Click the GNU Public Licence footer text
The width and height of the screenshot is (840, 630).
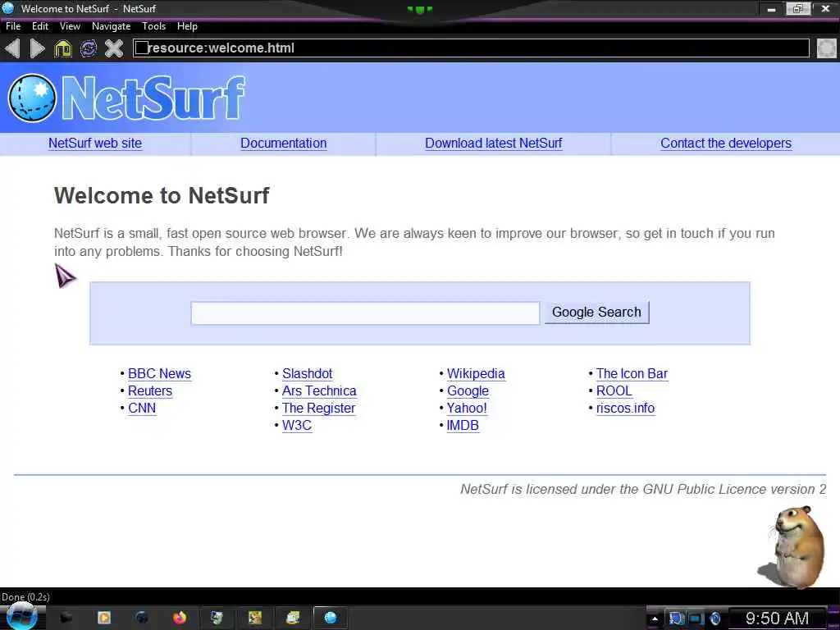click(x=643, y=489)
